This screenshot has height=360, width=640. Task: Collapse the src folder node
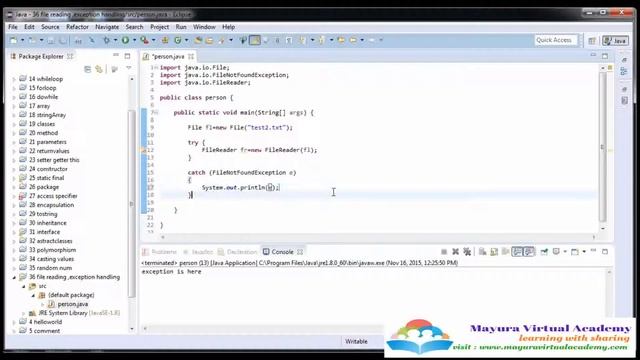tap(24, 286)
